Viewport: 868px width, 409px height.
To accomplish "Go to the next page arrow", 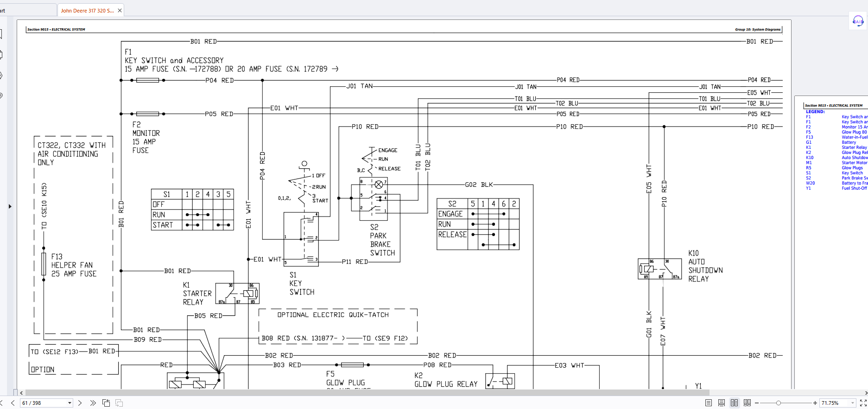I will click(x=80, y=403).
